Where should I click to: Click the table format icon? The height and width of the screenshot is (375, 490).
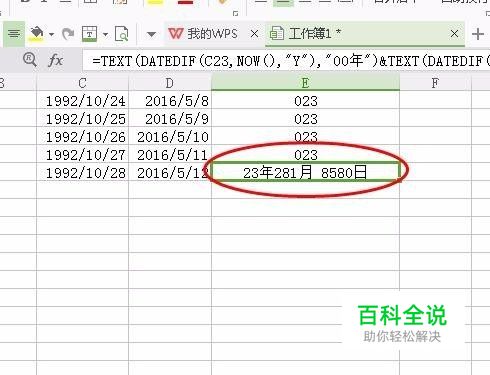89,34
